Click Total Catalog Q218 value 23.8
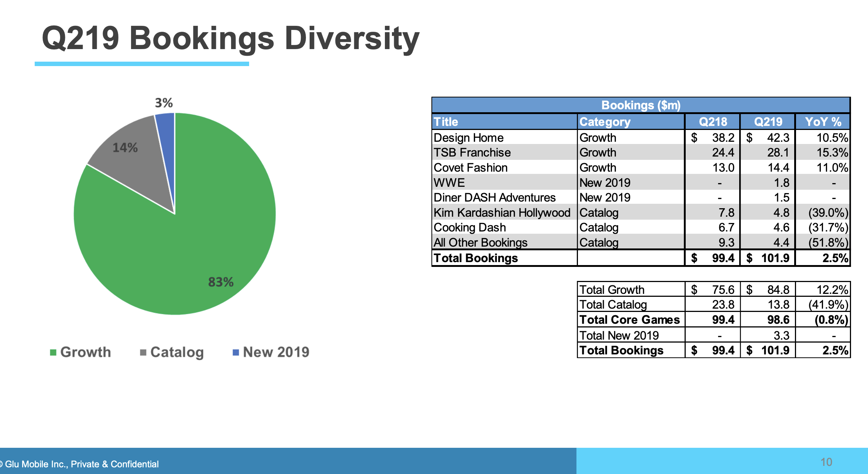The width and height of the screenshot is (868, 474). coord(723,305)
